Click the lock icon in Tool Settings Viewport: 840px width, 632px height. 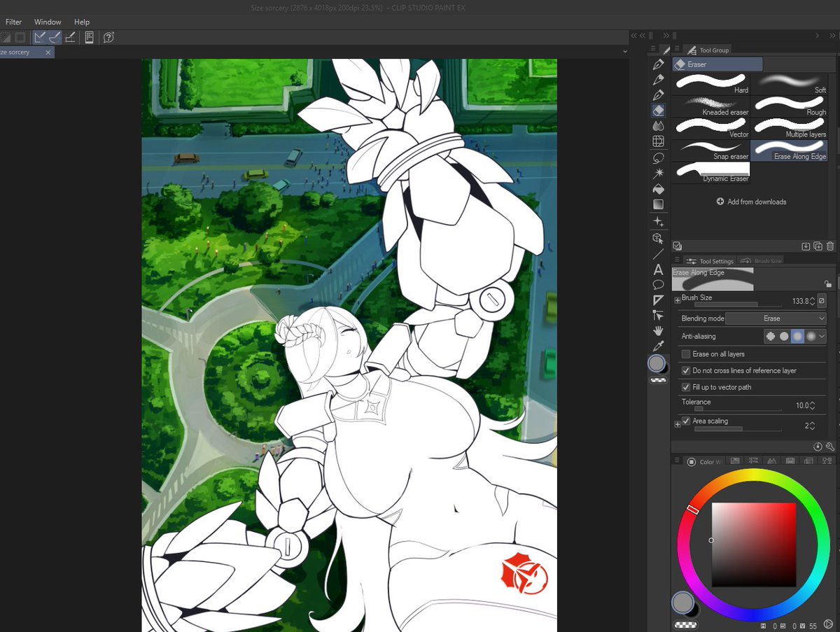(x=828, y=283)
